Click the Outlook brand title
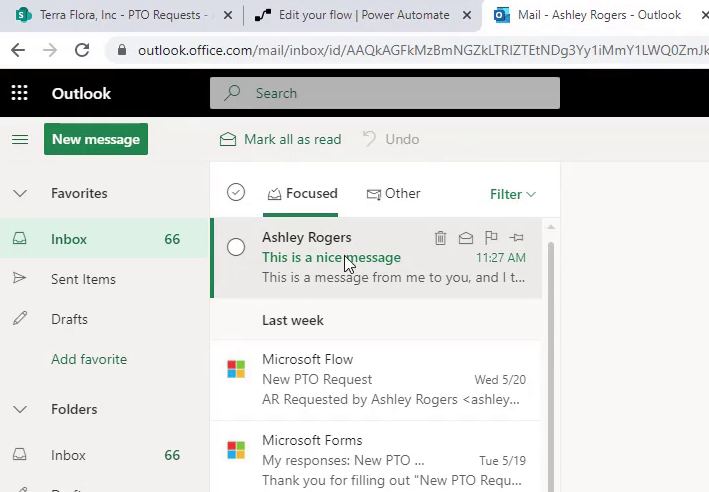The height and width of the screenshot is (492, 709). tap(81, 93)
